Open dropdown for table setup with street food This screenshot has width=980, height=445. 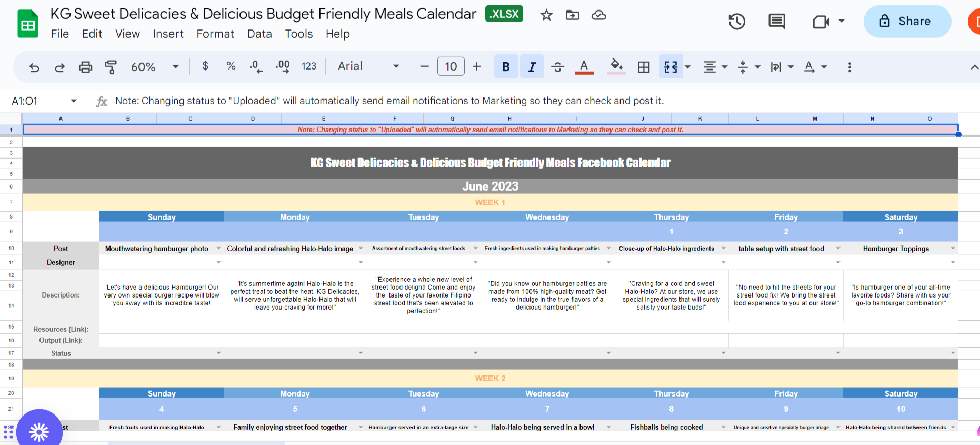[x=838, y=248]
